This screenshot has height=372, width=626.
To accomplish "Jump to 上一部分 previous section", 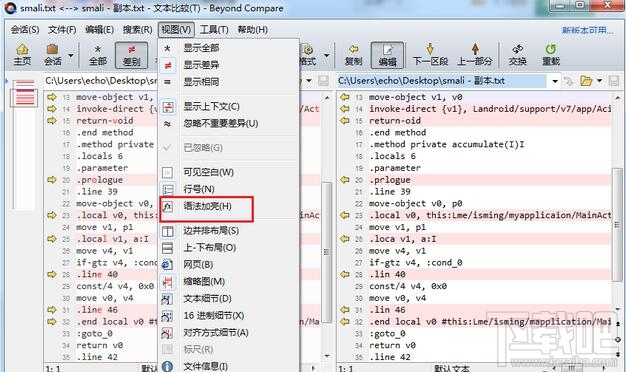I will [x=475, y=55].
